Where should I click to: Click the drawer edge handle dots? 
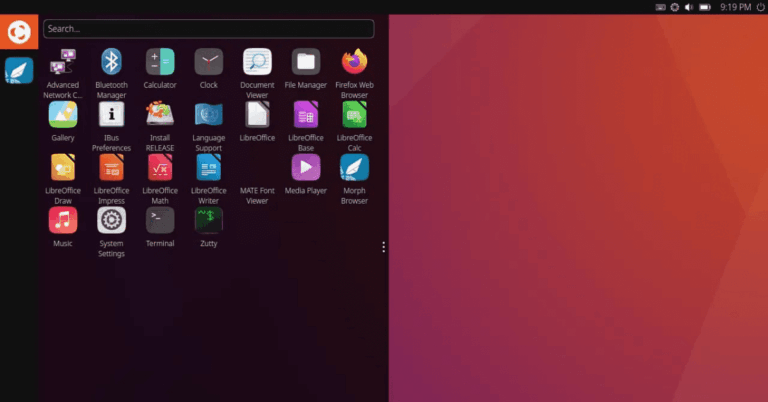[x=384, y=247]
